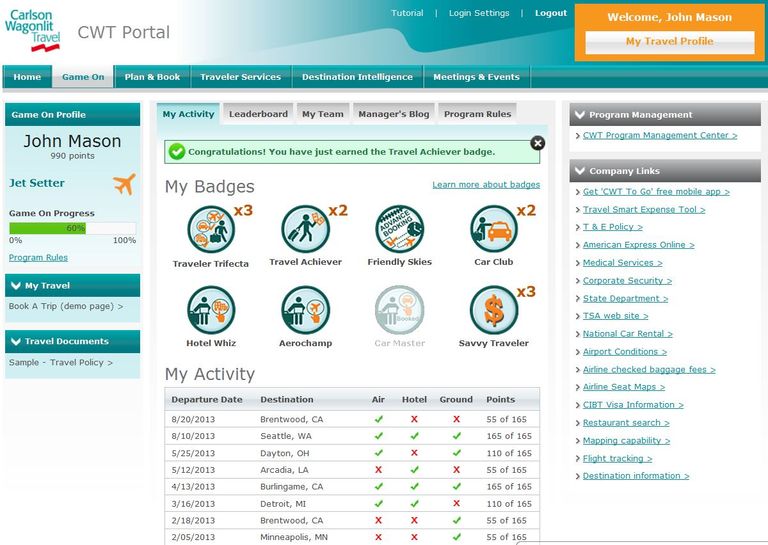Collapse the Travel Documents section
The image size is (768, 545).
tap(16, 341)
